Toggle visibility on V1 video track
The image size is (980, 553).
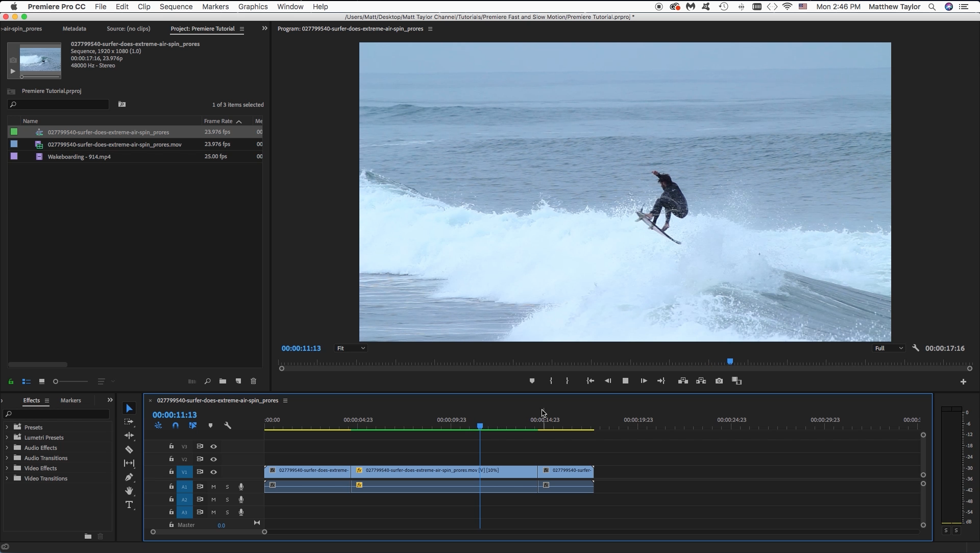(214, 471)
